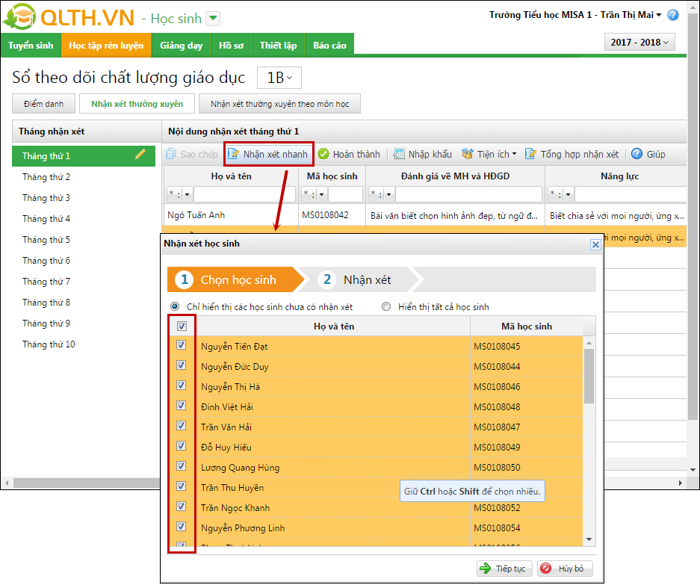This screenshot has width=700, height=588.
Task: Open Giảng dạy menu tab
Action: pos(182,45)
